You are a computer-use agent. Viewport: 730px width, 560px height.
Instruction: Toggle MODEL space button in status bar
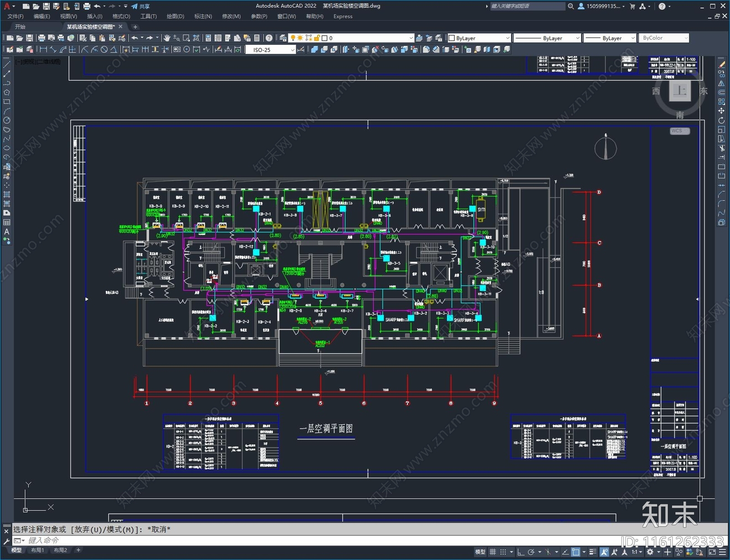(x=480, y=552)
